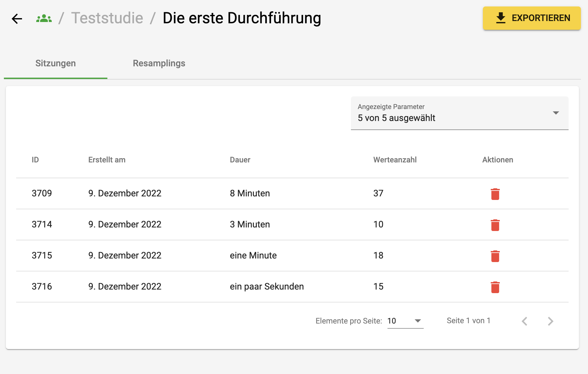Screen dimensions: 588x374
Task: Click the '3 Minuten' duration cell
Action: [250, 224]
